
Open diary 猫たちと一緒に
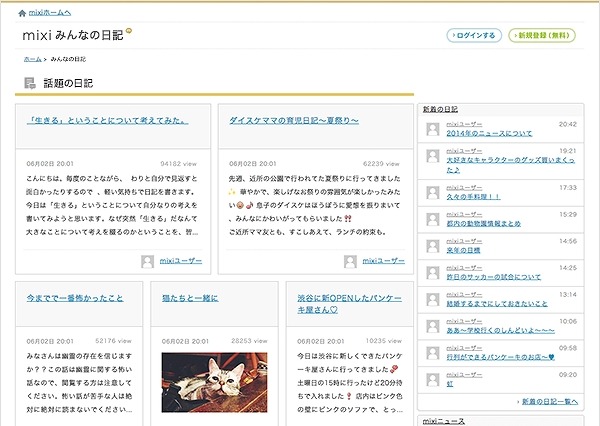pyautogui.click(x=190, y=298)
